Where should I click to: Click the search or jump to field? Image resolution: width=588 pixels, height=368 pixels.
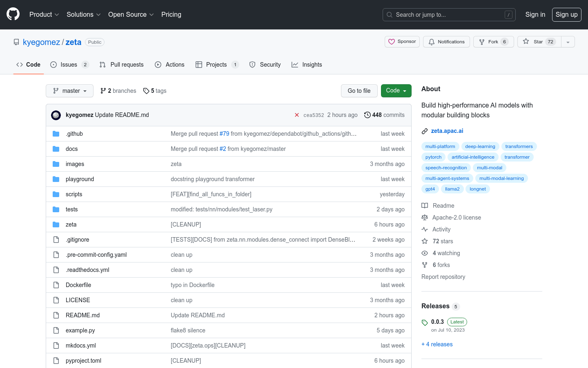pos(449,15)
